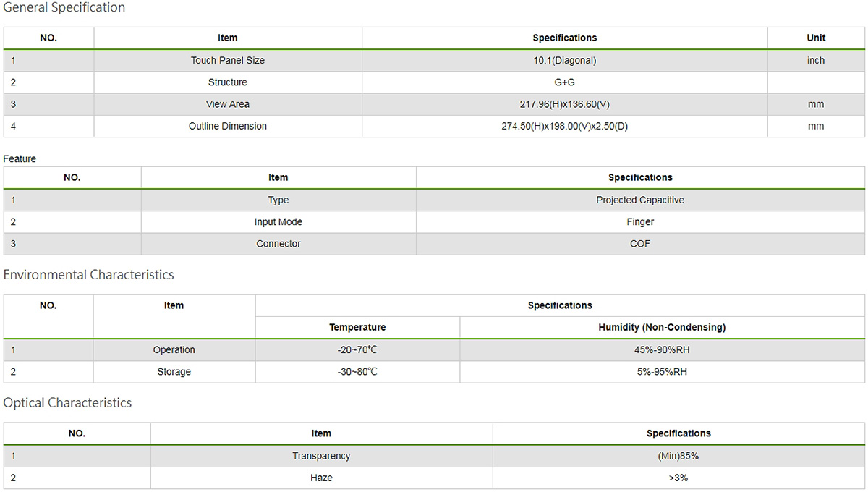This screenshot has width=868, height=492.
Task: Select the Temperature column header
Action: pyautogui.click(x=357, y=328)
